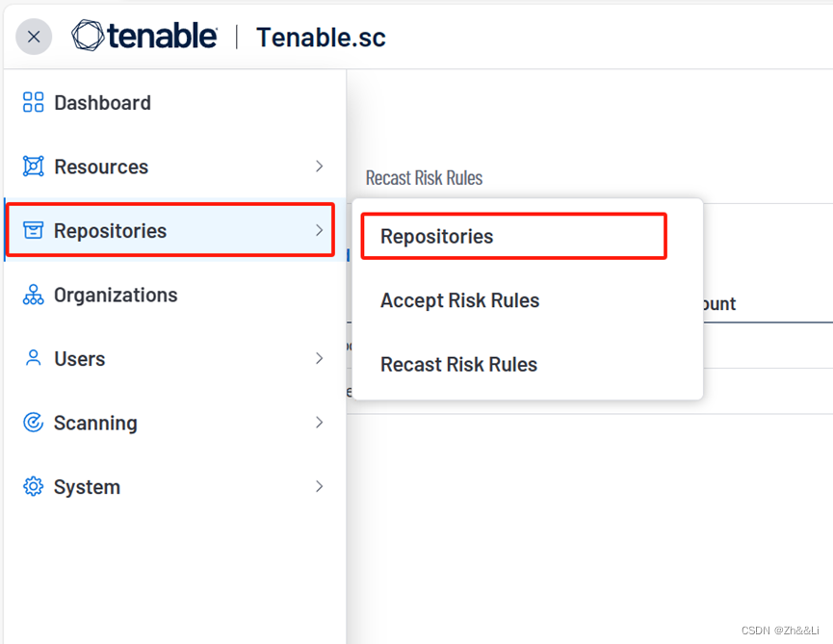833x644 pixels.
Task: Open Recast Risk Rules from the submenu
Action: tap(458, 364)
